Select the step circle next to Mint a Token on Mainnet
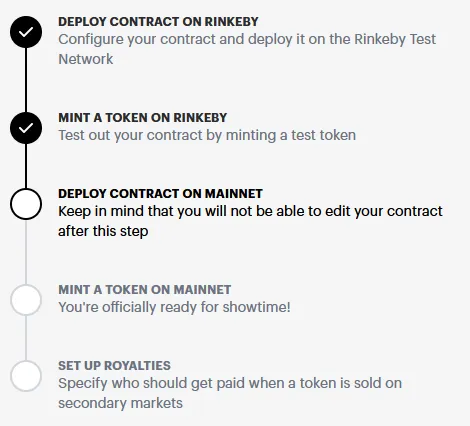This screenshot has height=426, width=470. pos(26,300)
